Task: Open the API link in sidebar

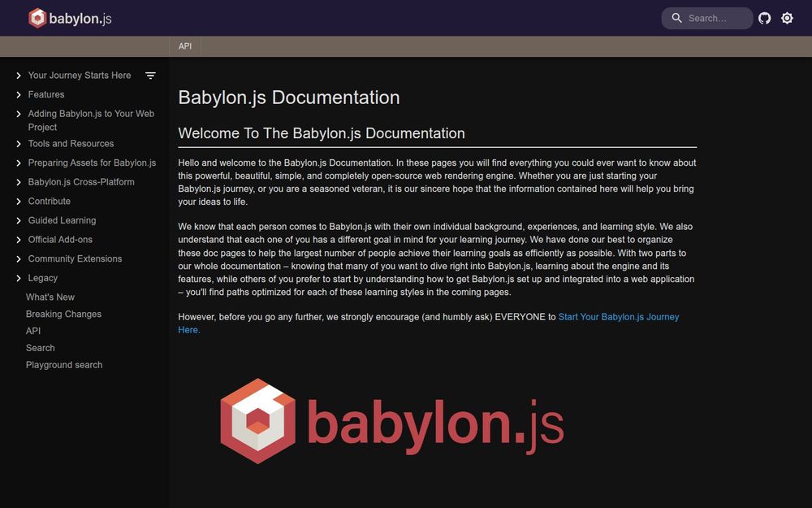Action: pyautogui.click(x=33, y=331)
